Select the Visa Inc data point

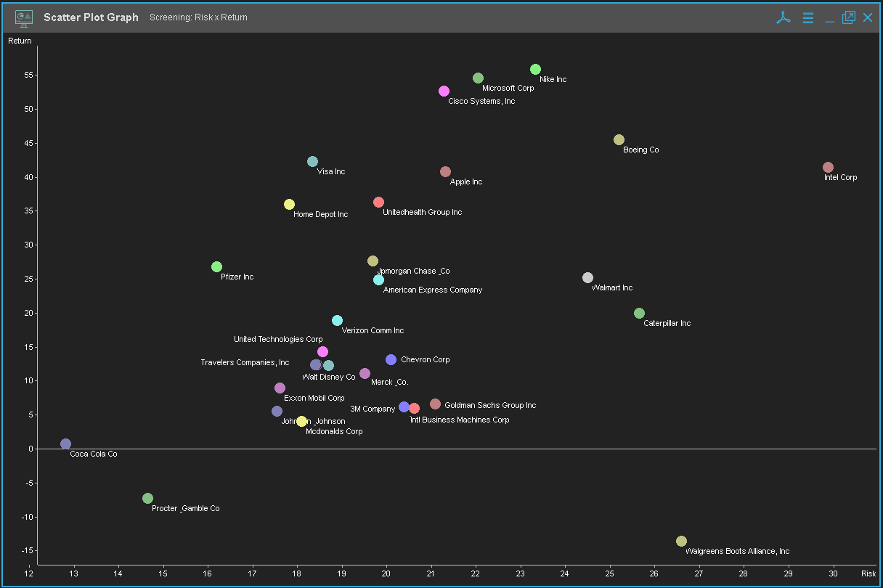(312, 161)
